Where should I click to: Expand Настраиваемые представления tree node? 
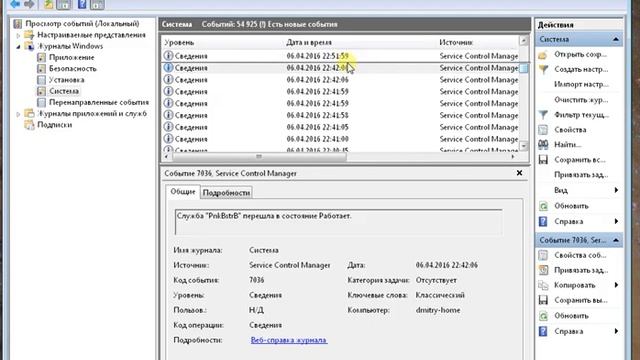18,36
